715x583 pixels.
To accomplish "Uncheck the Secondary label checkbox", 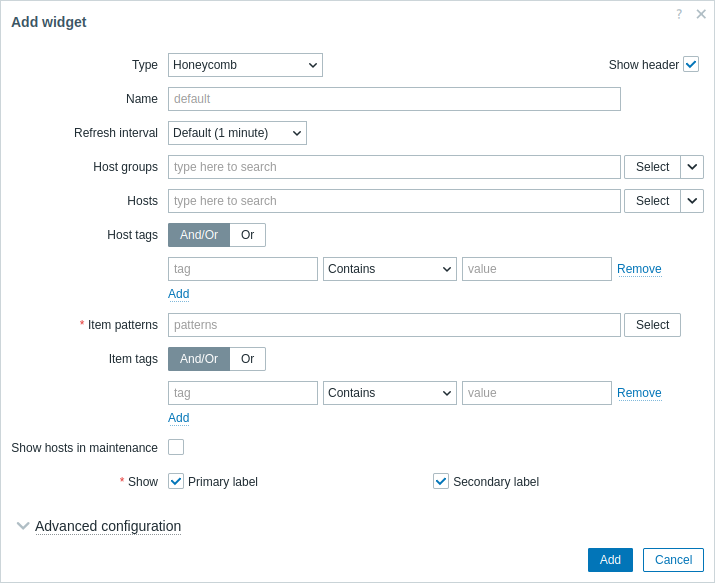I will tap(441, 481).
